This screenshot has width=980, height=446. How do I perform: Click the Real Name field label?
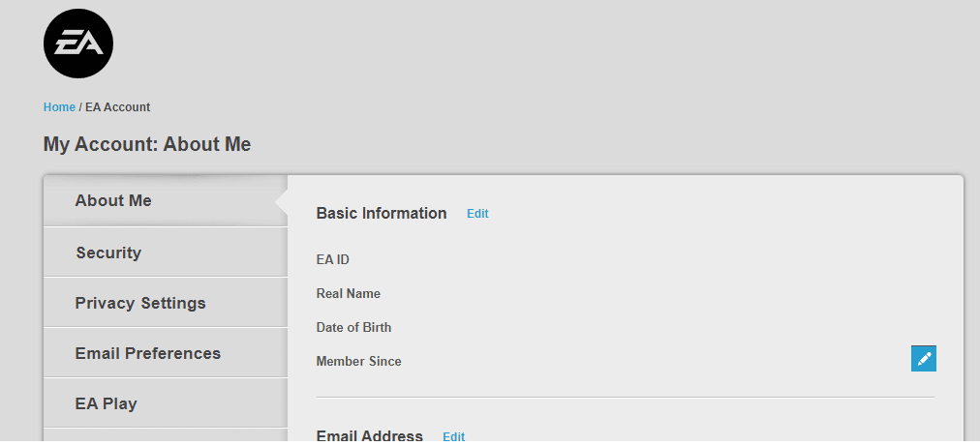point(348,293)
